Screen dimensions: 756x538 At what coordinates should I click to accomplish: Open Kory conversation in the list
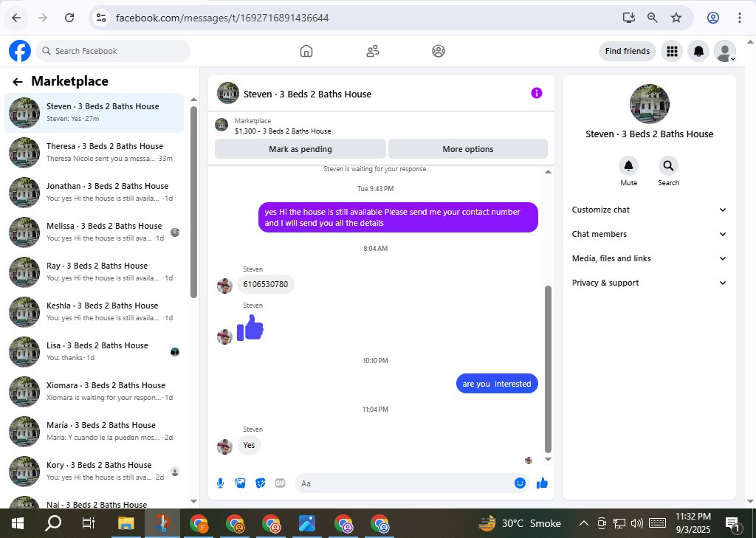coord(94,472)
